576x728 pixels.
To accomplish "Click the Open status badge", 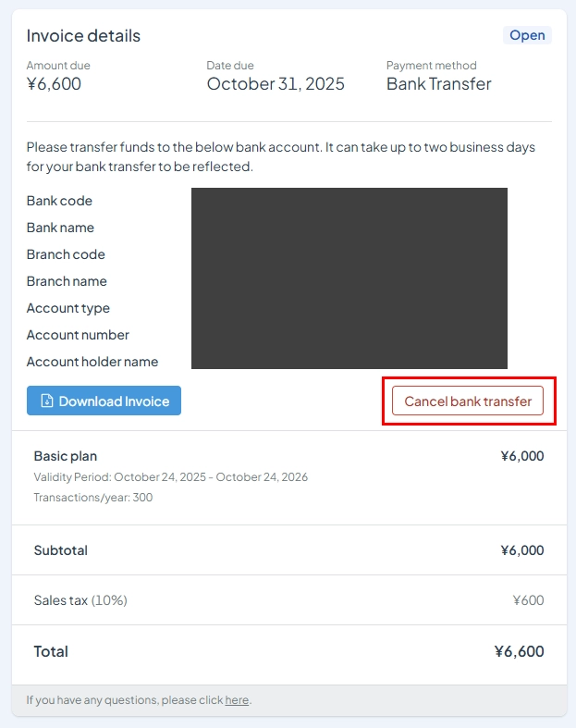I will pyautogui.click(x=527, y=35).
